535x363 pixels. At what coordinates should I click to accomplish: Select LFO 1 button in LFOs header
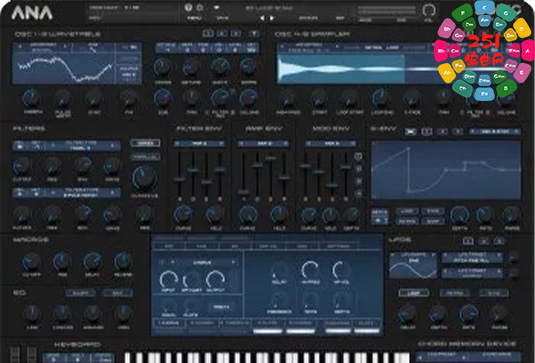(468, 241)
